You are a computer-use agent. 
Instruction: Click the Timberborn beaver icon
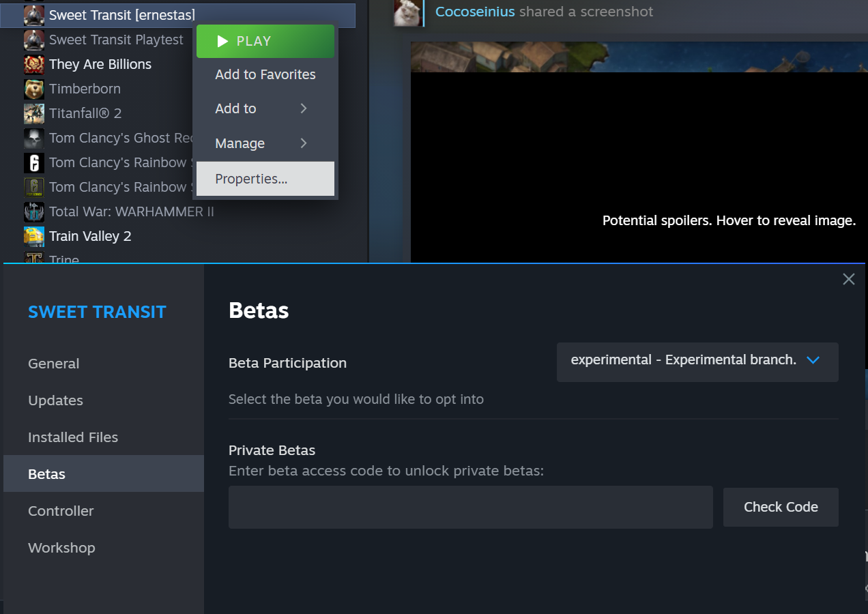point(34,89)
